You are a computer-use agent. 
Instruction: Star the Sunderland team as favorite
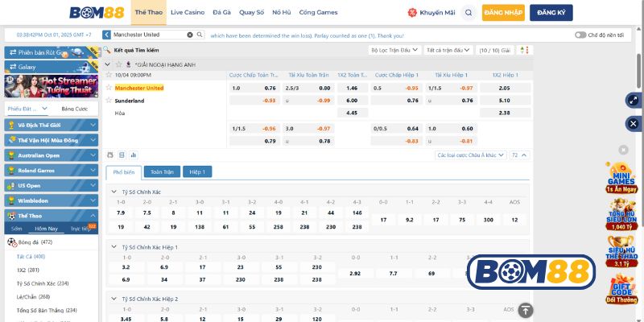(x=109, y=101)
